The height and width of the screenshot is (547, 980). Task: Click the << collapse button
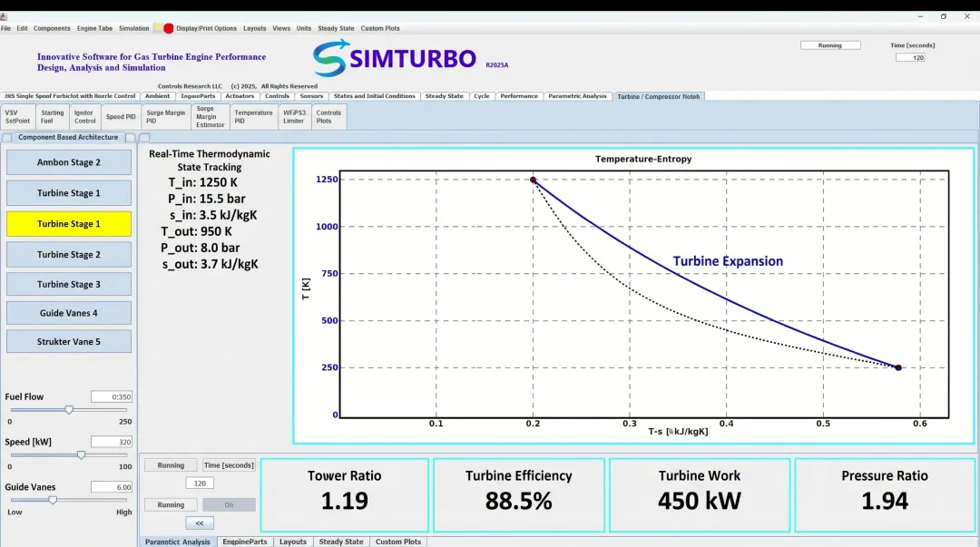pos(200,523)
